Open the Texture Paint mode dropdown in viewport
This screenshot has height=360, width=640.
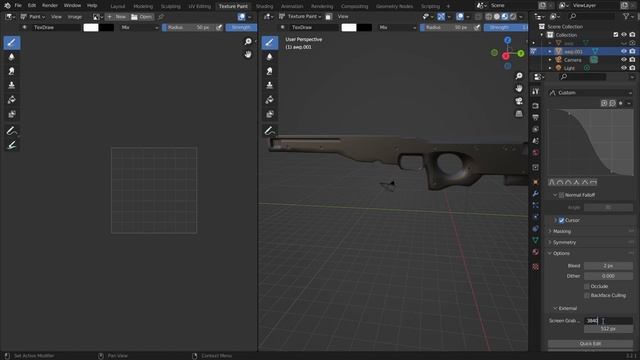click(x=301, y=17)
